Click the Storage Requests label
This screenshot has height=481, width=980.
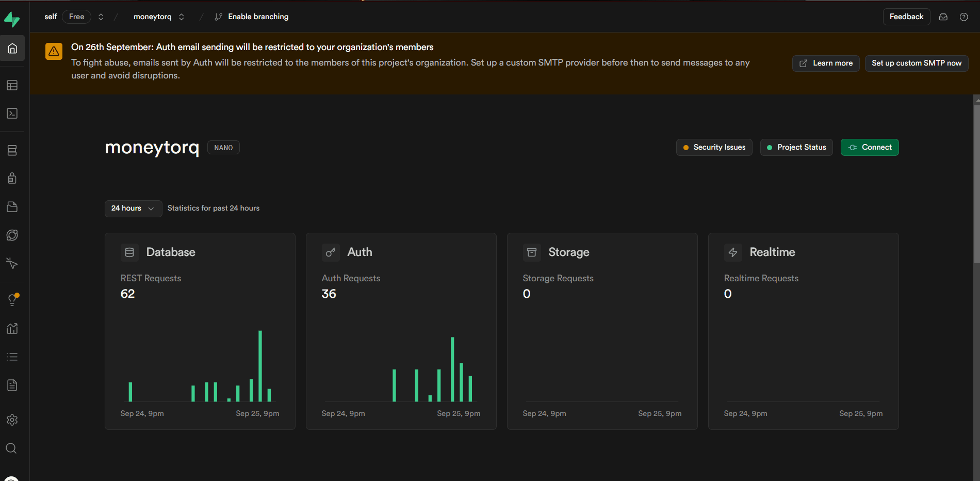click(x=558, y=279)
